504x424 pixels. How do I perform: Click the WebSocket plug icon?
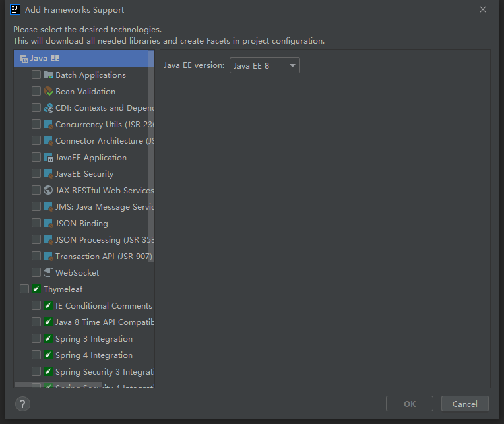(x=48, y=272)
